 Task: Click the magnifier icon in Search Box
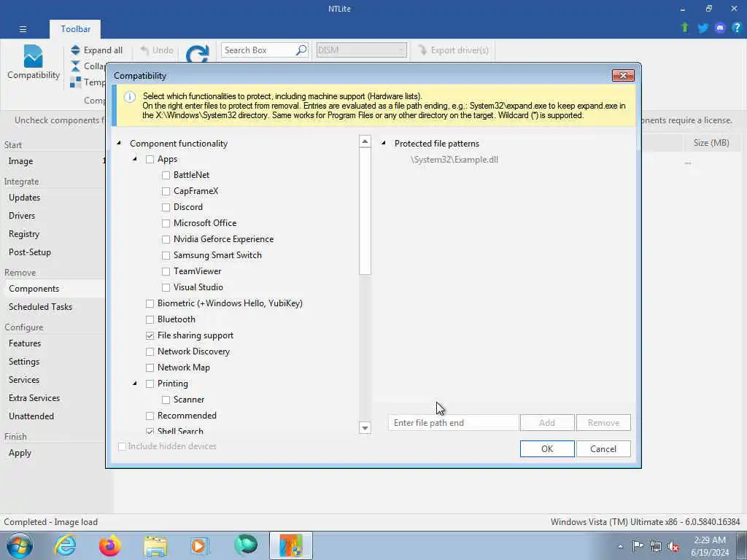301,50
